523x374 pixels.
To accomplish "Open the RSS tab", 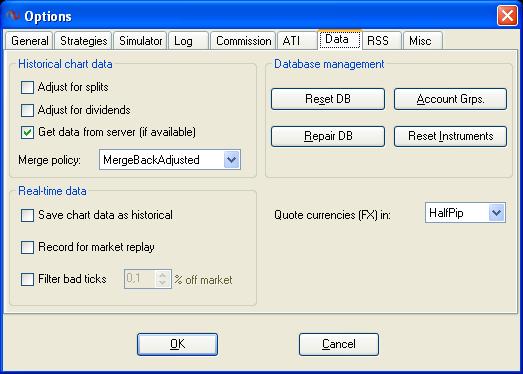I will click(382, 41).
